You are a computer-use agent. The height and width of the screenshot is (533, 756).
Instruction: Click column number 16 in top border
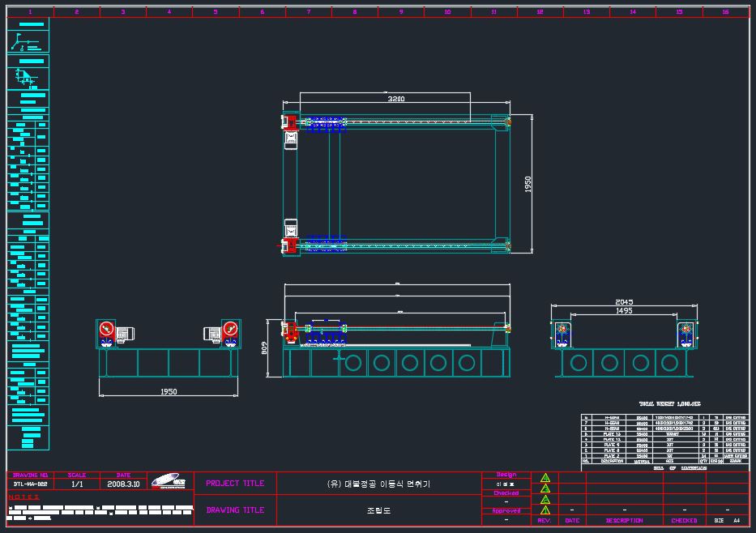726,11
